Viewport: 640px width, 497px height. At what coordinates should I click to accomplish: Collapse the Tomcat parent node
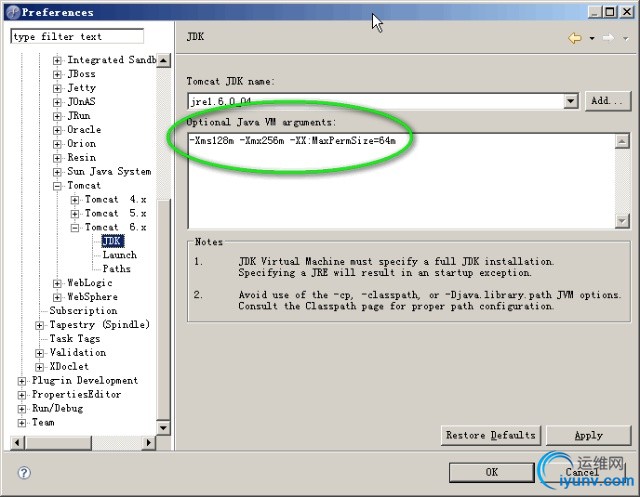(57, 186)
